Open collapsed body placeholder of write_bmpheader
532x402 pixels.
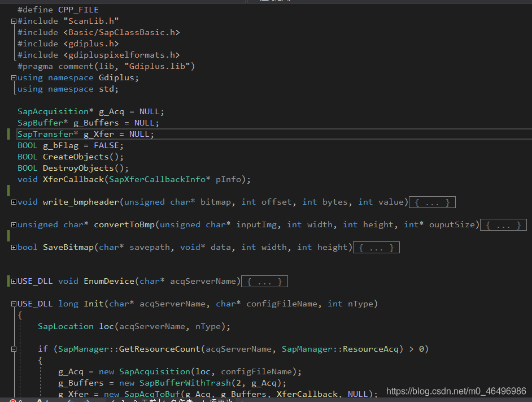coord(432,202)
